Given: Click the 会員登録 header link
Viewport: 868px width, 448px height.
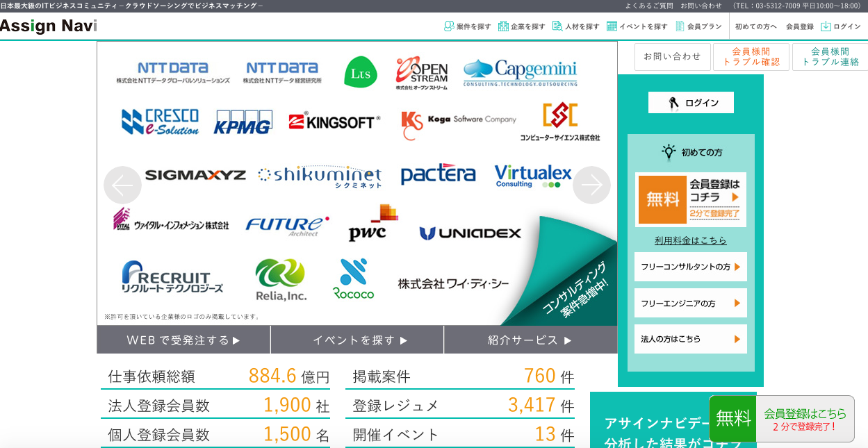Looking at the screenshot, I should pyautogui.click(x=800, y=26).
